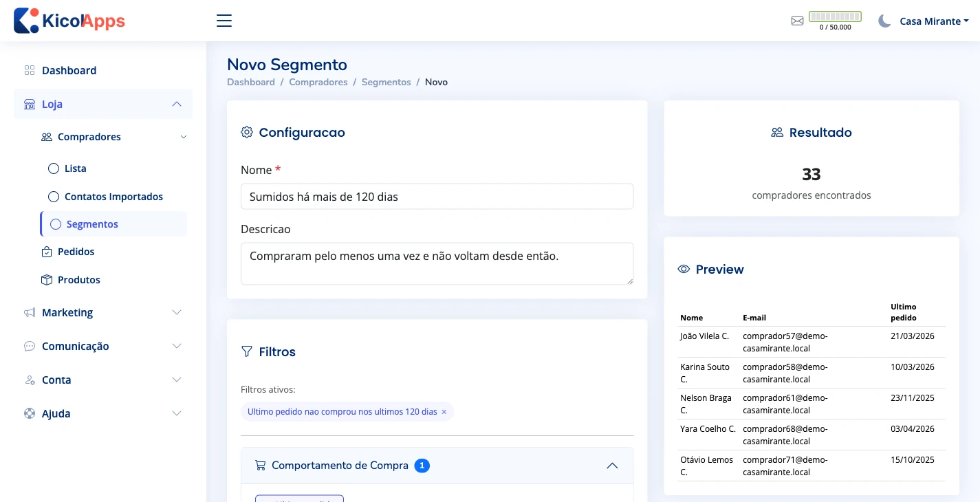Click the 0 / 50.000 credits progress bar
Screen dimensions: 980x502
(x=835, y=17)
